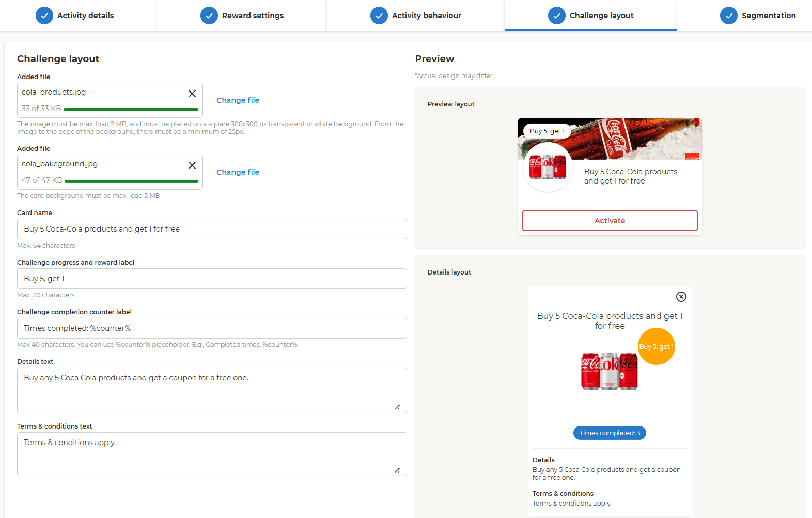Click the 'Max. 30 characters' hint
Viewport: 812px width, 518px height.
click(46, 295)
